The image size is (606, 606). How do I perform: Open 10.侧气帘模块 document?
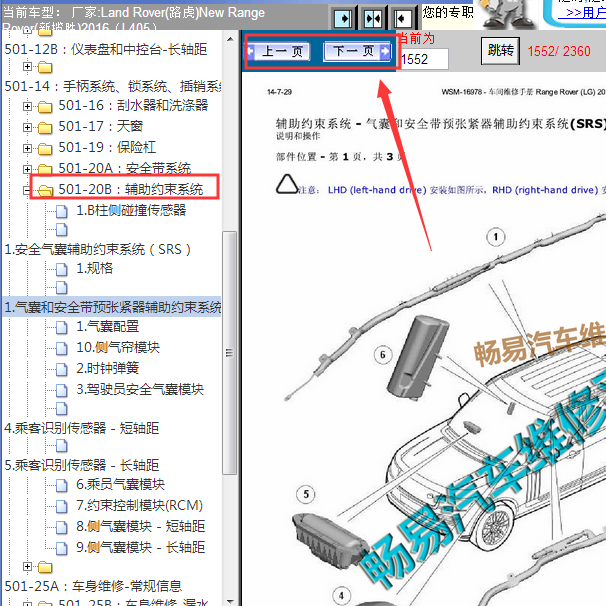(118, 347)
